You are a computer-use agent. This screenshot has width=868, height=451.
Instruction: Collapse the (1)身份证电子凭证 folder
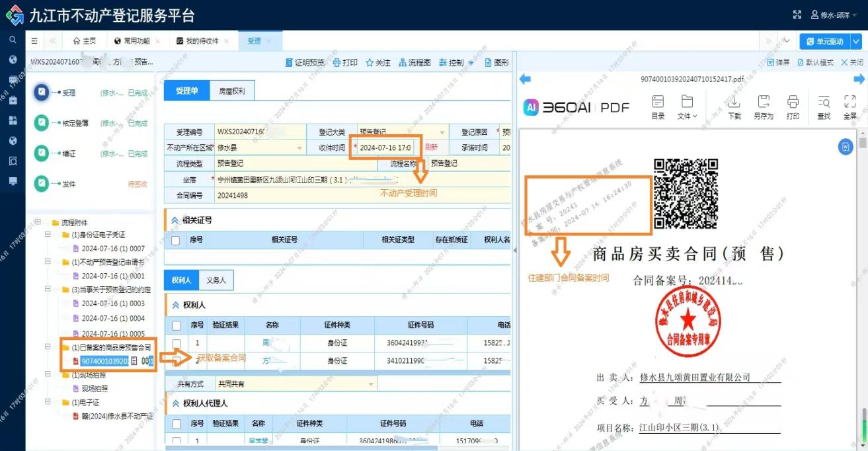click(48, 235)
